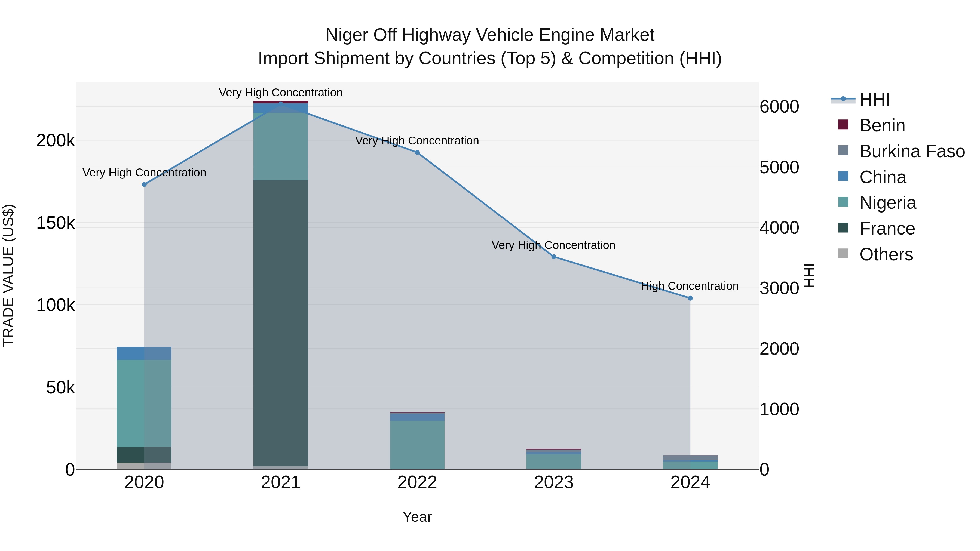Click the 50k left axis tick label
The image size is (980, 551).
60,388
